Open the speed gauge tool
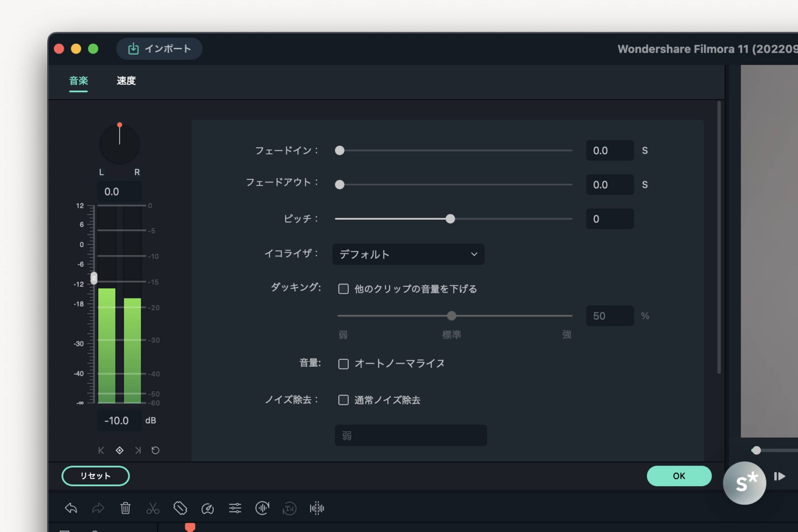Viewport: 798px width, 532px height. (x=207, y=508)
